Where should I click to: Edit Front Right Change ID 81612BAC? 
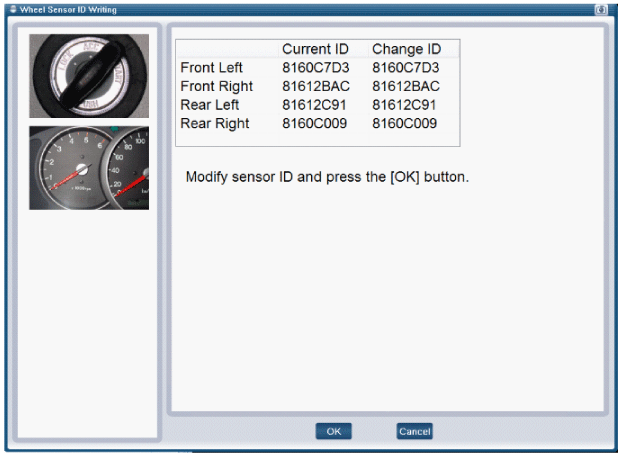(x=406, y=86)
